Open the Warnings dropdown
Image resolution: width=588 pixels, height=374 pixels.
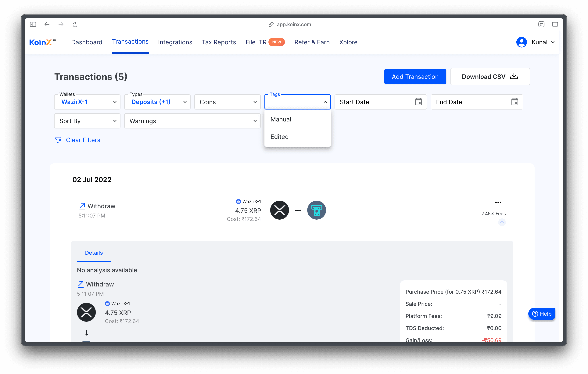(192, 121)
